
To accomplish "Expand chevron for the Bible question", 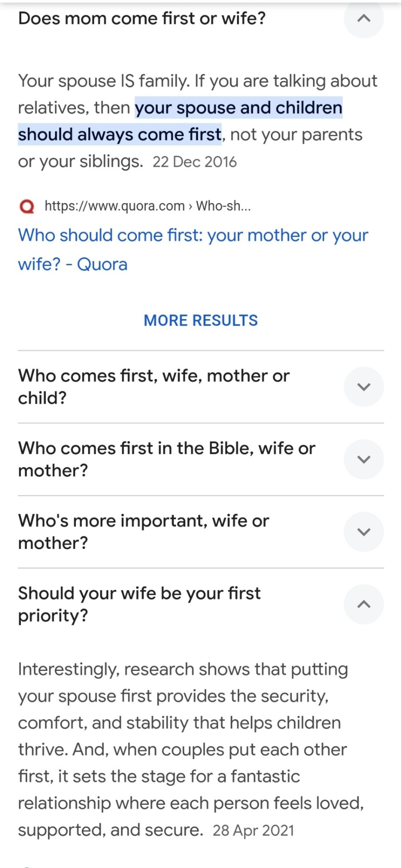I will pos(364,459).
